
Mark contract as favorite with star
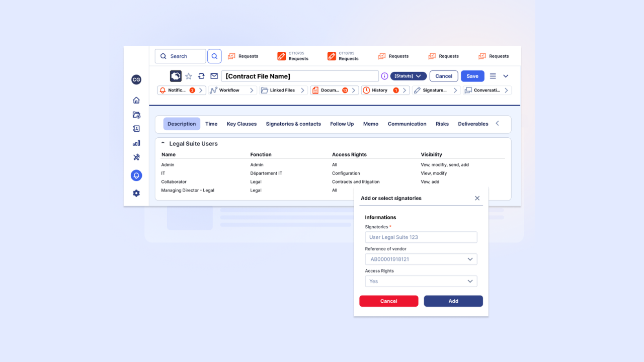coord(189,76)
